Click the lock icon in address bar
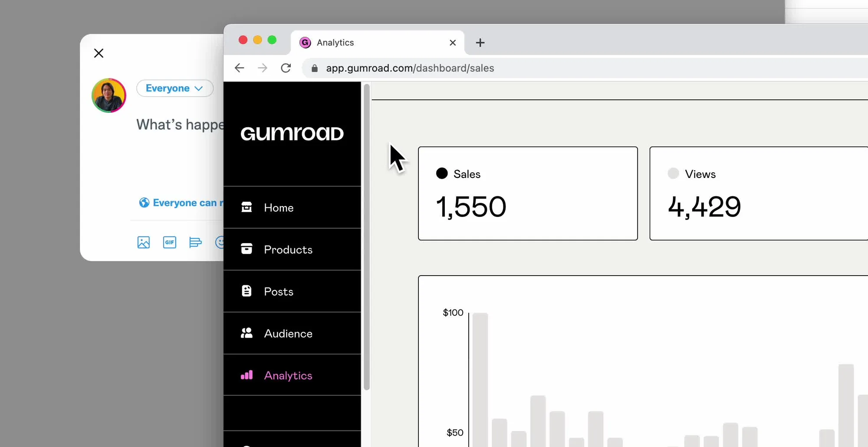This screenshot has height=447, width=868. tap(315, 68)
